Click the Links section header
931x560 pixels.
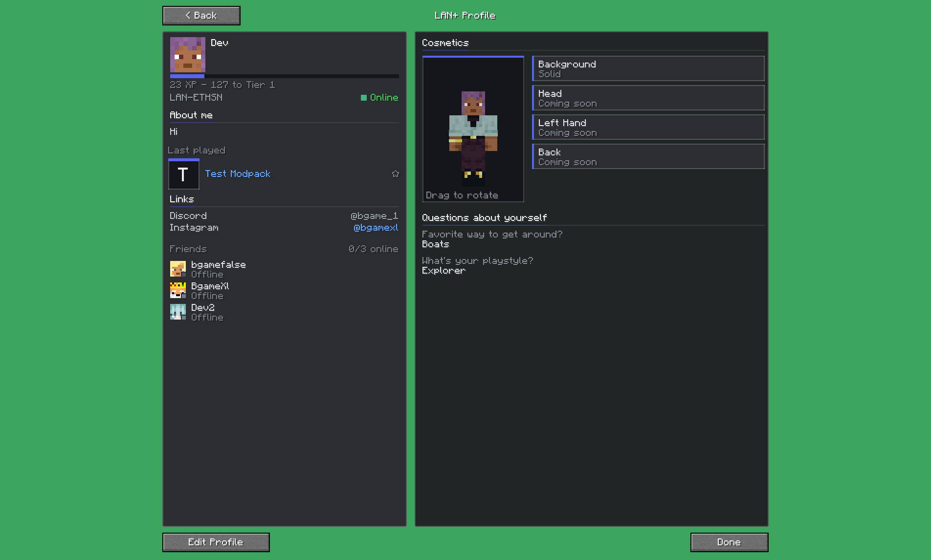(x=182, y=199)
